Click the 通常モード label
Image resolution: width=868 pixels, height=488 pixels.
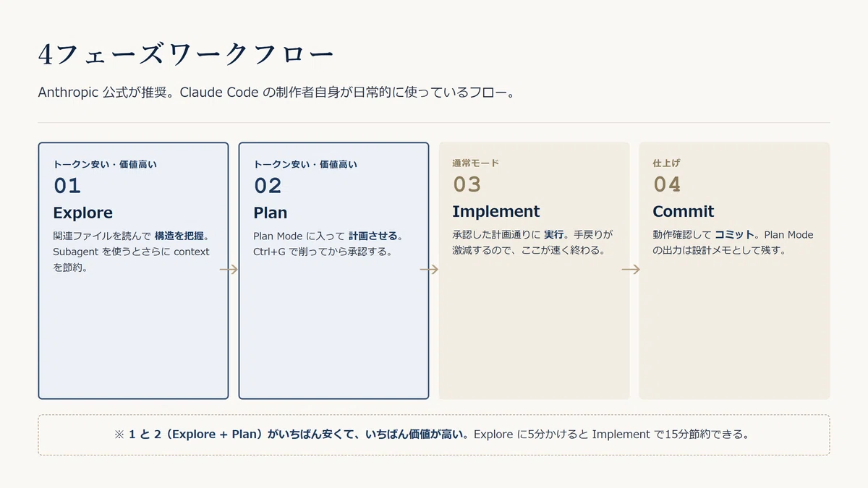click(476, 163)
